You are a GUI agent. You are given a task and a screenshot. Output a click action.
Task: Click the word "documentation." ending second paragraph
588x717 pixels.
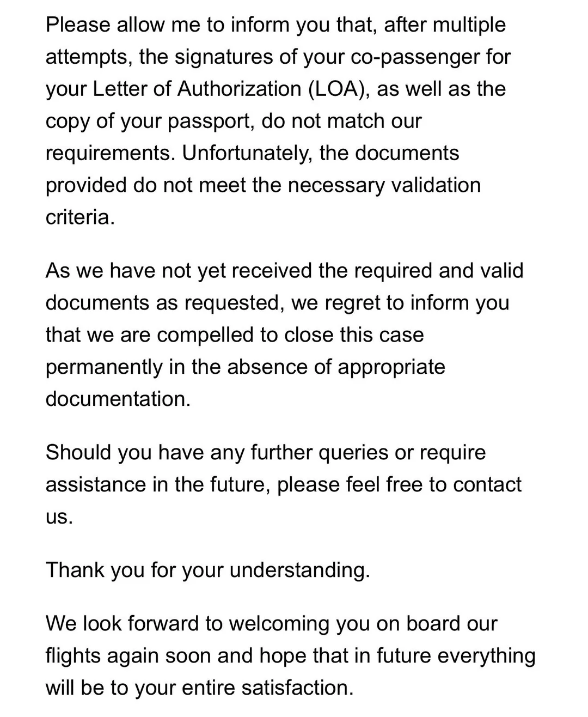click(118, 399)
